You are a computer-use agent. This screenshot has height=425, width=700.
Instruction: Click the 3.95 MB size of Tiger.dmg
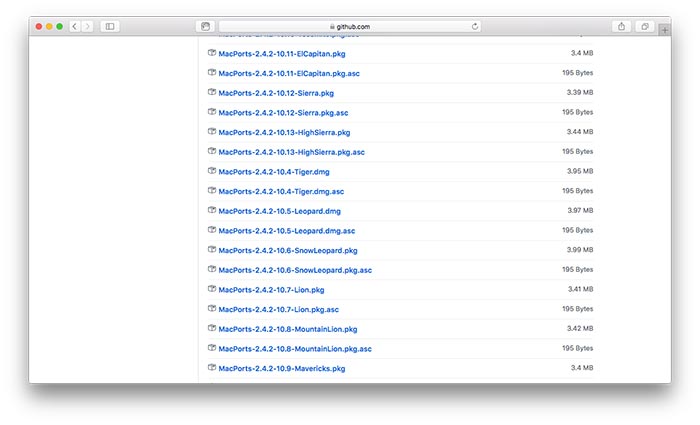580,171
